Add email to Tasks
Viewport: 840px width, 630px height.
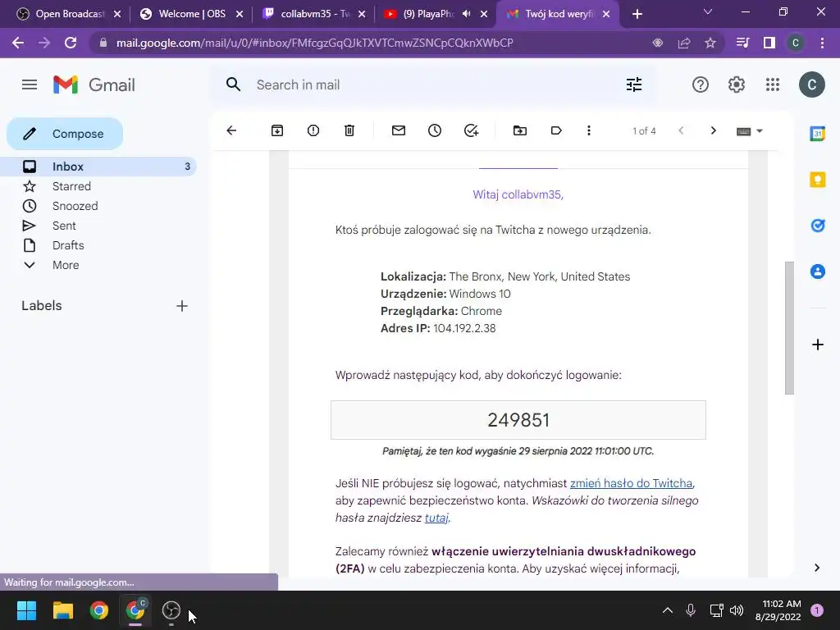471,130
